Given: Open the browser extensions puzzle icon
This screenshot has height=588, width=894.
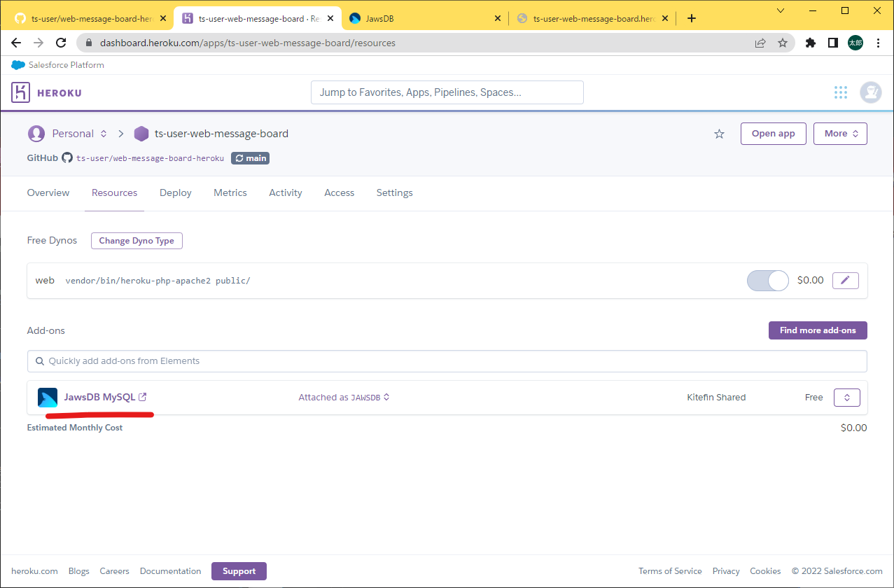Looking at the screenshot, I should point(811,43).
